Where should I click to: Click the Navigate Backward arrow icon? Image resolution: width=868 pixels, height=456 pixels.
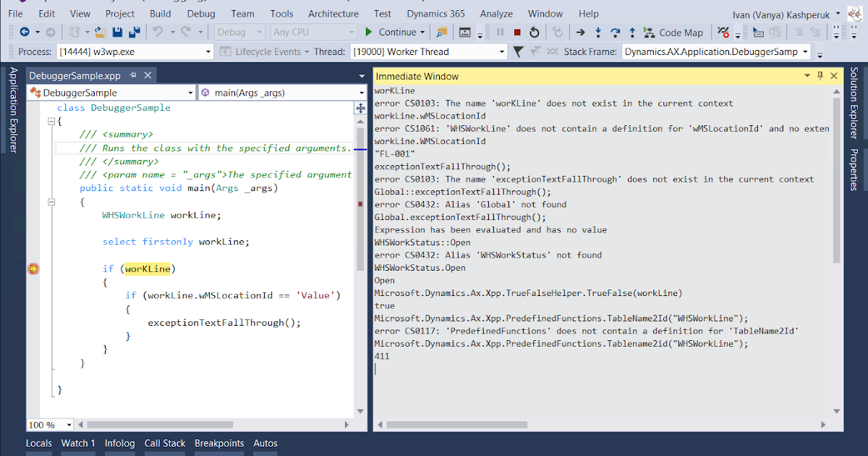[25, 32]
